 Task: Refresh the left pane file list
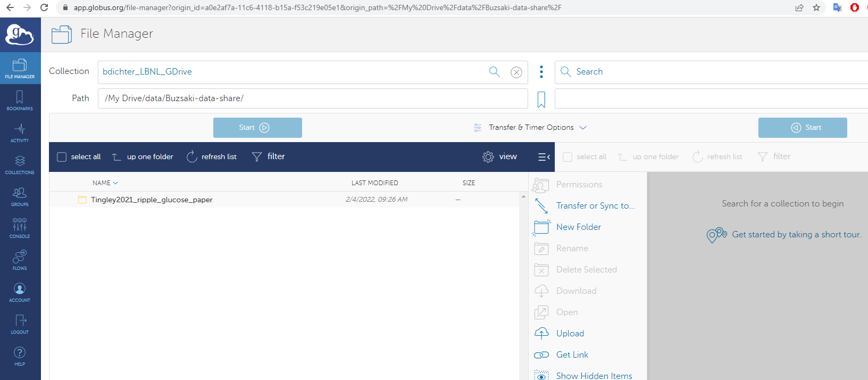[212, 157]
